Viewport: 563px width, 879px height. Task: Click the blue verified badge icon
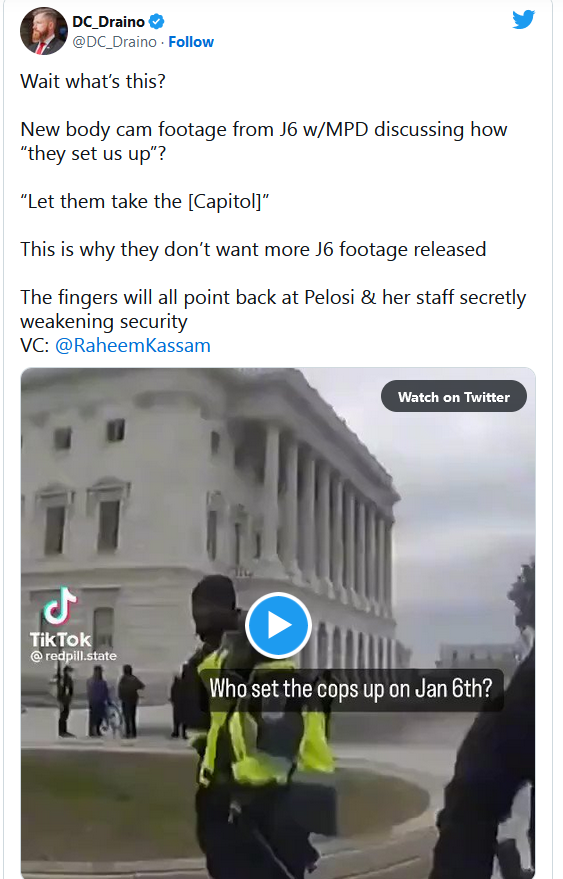coord(157,22)
